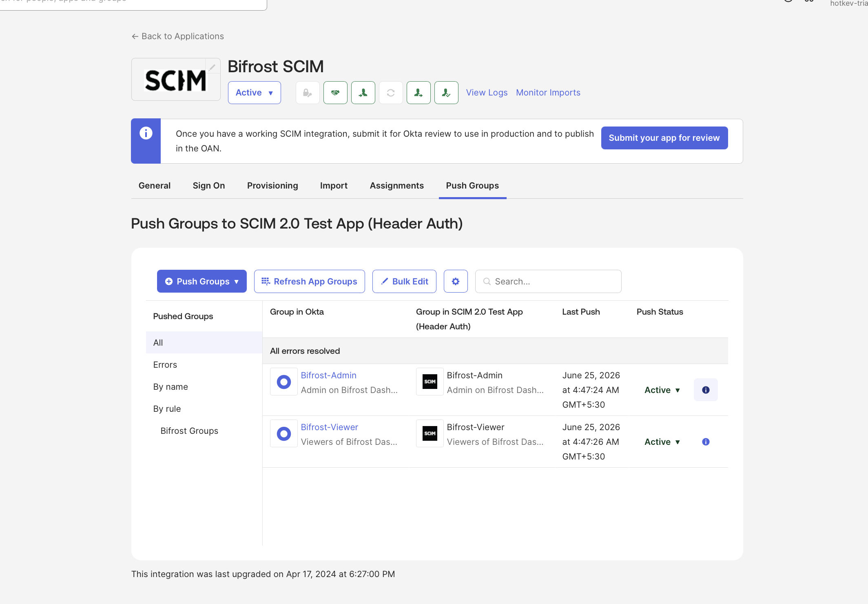
Task: Click the info icon in the review banner
Action: click(146, 133)
